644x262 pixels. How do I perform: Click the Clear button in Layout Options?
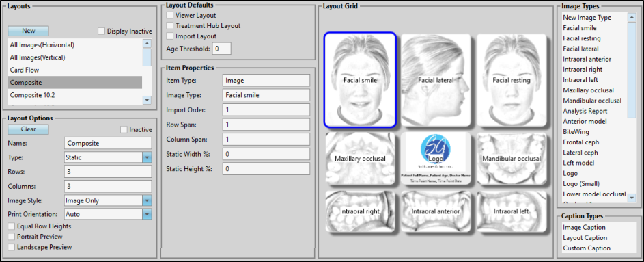[28, 129]
